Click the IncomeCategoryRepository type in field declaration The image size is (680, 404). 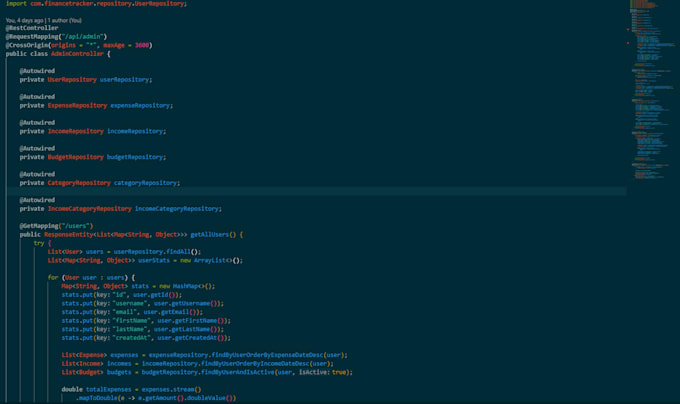(89, 209)
